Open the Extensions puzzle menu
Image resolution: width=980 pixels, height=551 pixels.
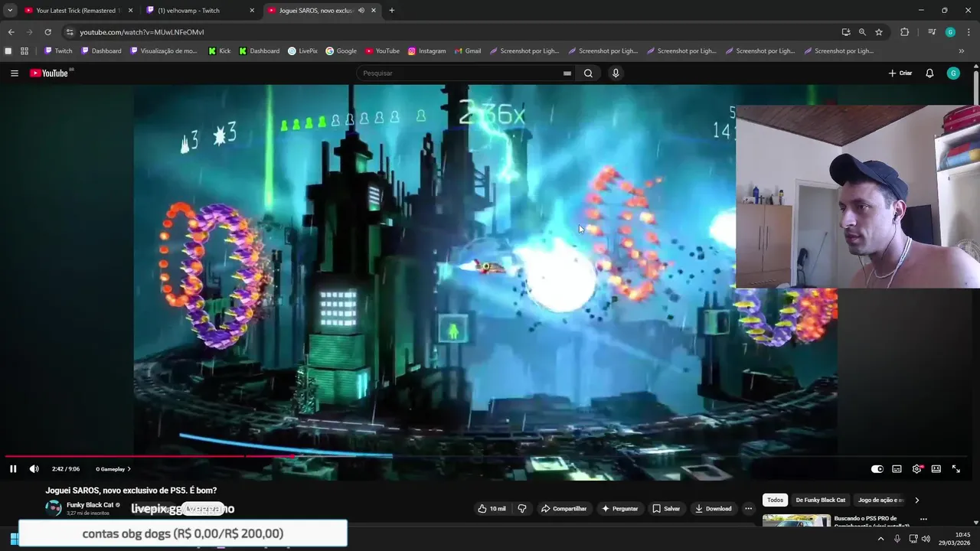(x=904, y=32)
